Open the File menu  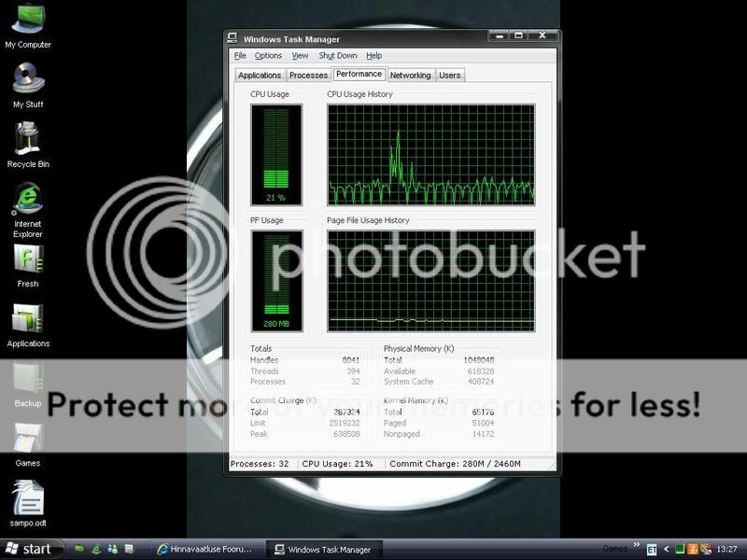coord(240,56)
